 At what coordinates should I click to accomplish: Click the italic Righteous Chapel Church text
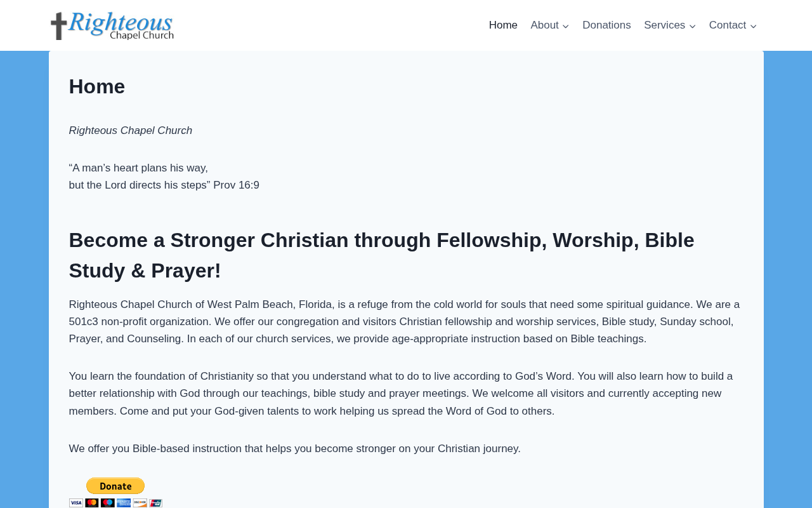[x=131, y=131]
